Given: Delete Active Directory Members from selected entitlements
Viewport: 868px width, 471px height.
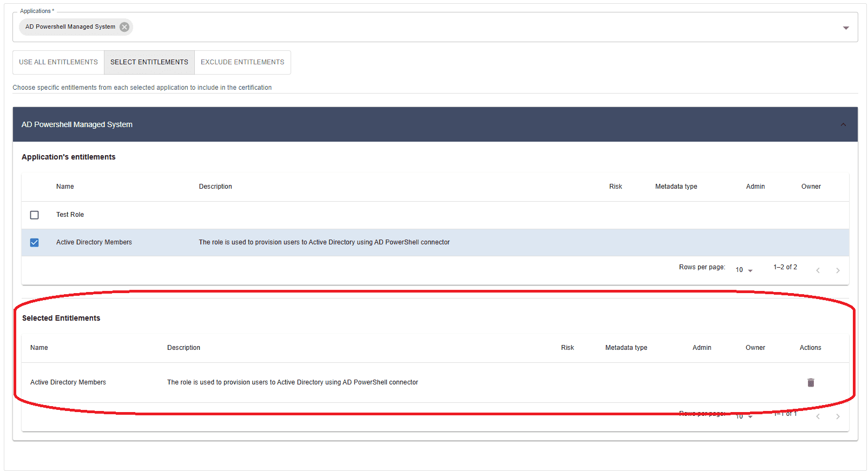Looking at the screenshot, I should tap(810, 383).
